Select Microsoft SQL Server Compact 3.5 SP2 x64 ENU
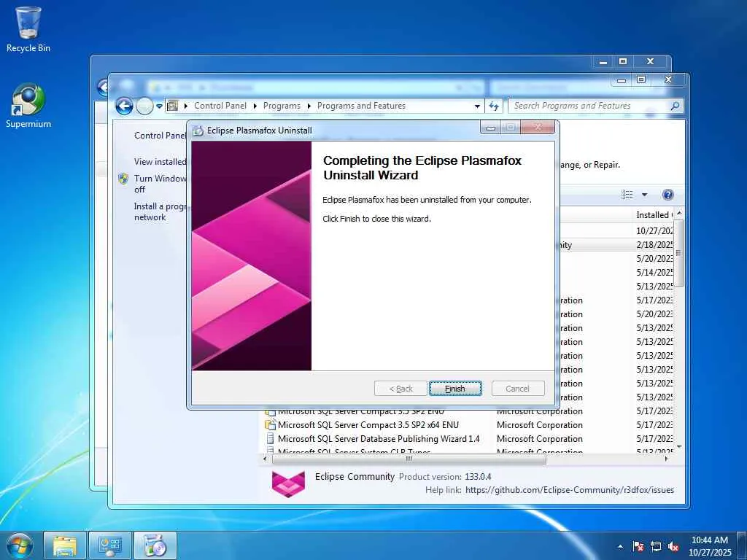The width and height of the screenshot is (747, 560). point(368,425)
